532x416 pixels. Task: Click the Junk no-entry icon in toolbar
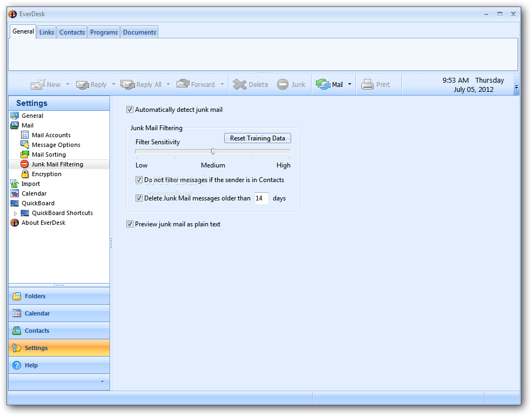[282, 84]
